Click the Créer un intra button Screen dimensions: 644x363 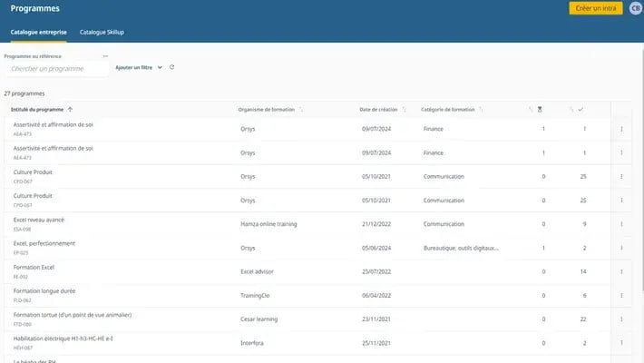pyautogui.click(x=596, y=8)
